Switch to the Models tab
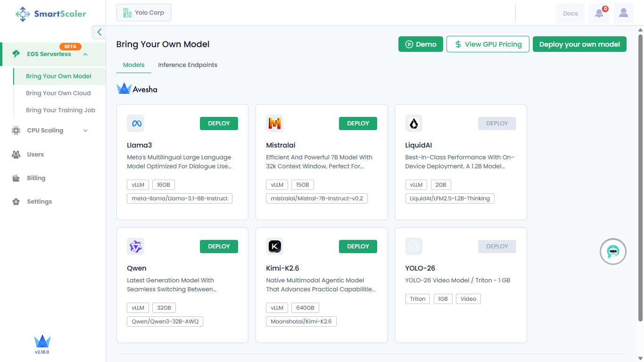644x362 pixels. (x=134, y=65)
